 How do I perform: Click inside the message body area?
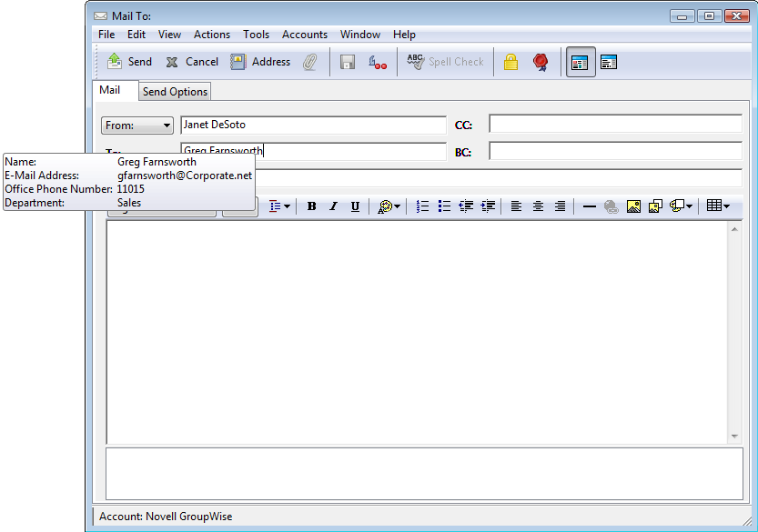pos(418,333)
